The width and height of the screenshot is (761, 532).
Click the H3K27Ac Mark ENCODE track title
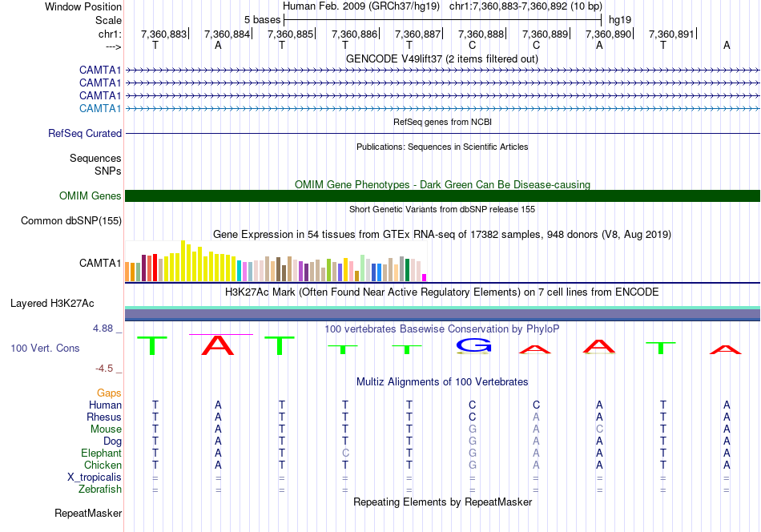[x=442, y=292]
